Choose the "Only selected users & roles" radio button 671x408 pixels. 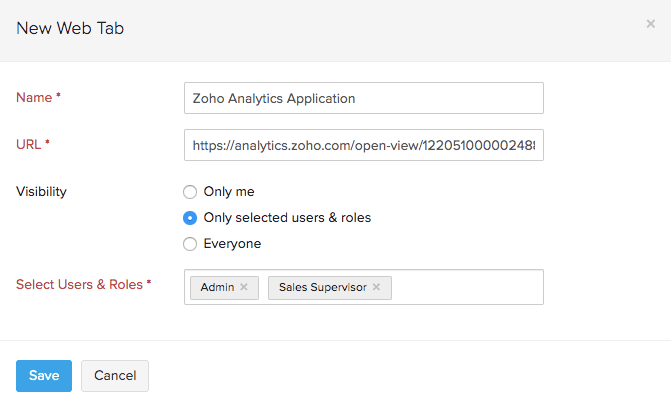click(x=190, y=217)
